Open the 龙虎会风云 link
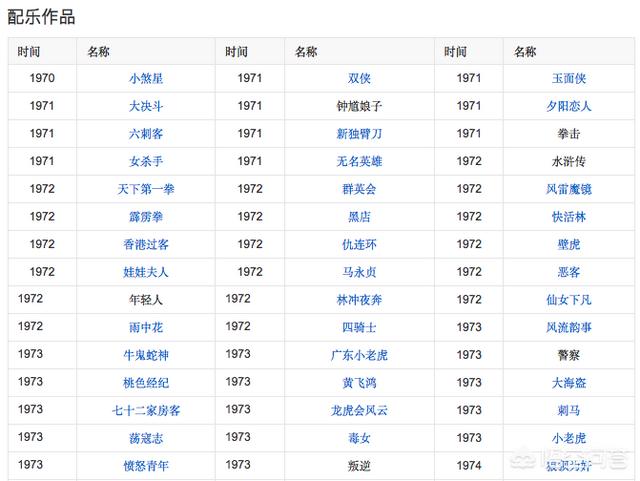Viewport: 640px width, 481px height. pyautogui.click(x=359, y=410)
